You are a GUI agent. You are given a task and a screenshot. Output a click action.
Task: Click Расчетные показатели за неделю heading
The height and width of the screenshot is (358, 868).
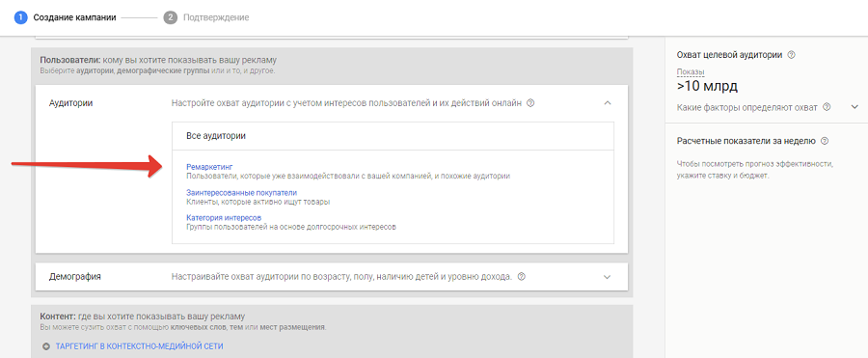click(x=746, y=141)
